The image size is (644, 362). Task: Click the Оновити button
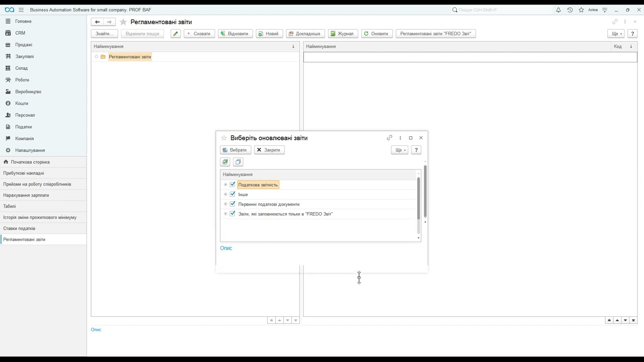click(x=377, y=34)
